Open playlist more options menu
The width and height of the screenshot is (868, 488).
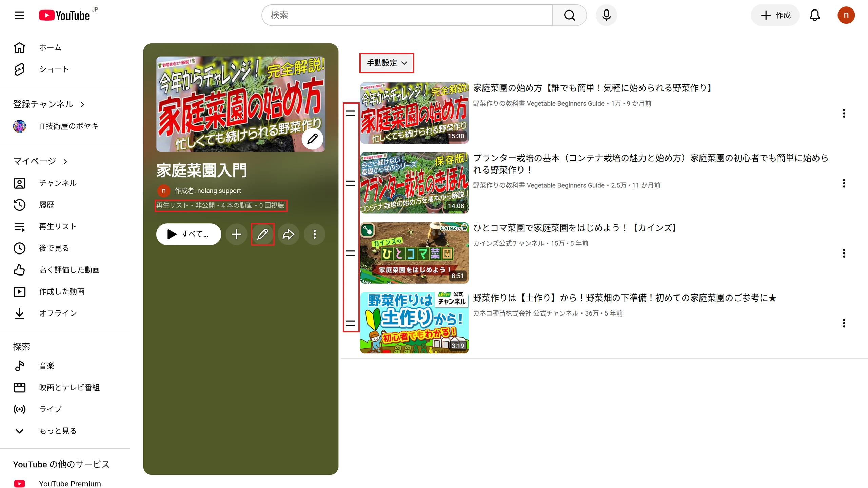coord(314,234)
